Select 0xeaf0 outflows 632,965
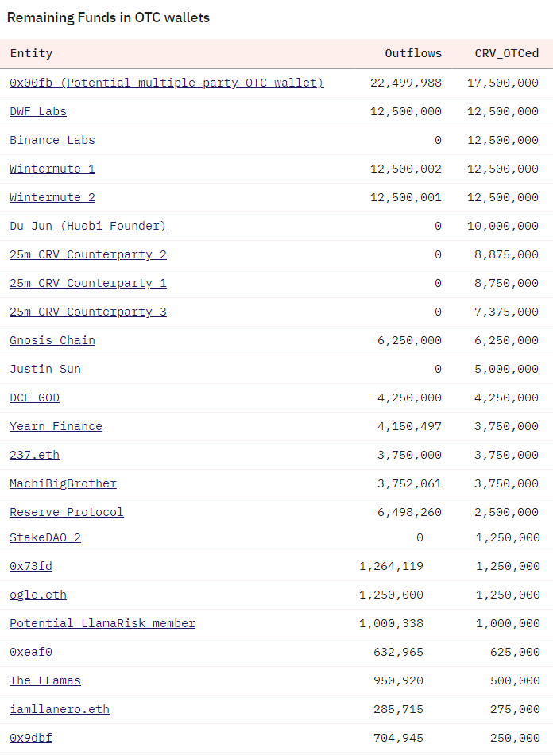 coord(398,652)
